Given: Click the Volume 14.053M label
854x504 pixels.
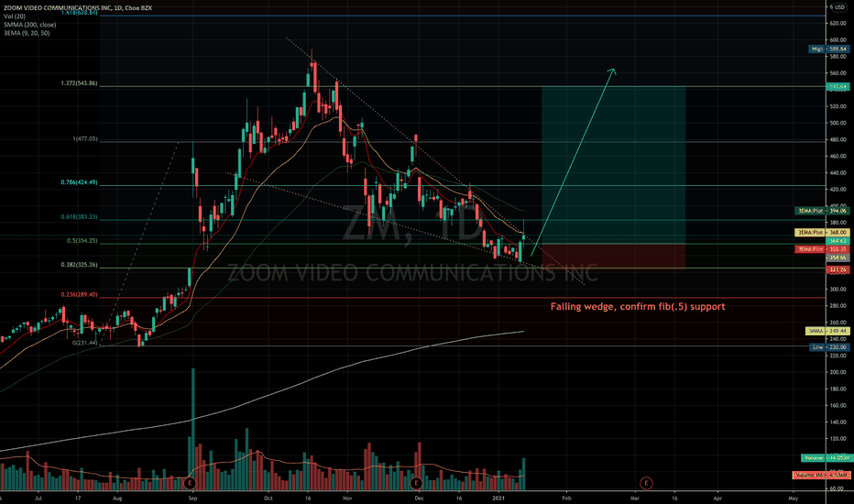Looking at the screenshot, I should (825, 457).
